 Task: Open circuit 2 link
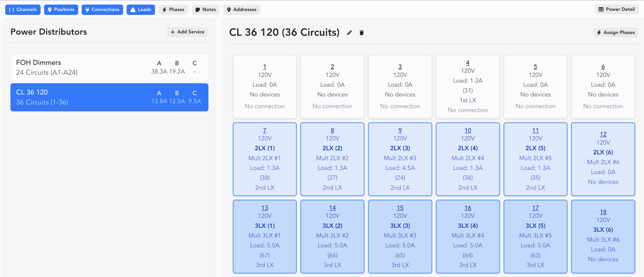[332, 67]
